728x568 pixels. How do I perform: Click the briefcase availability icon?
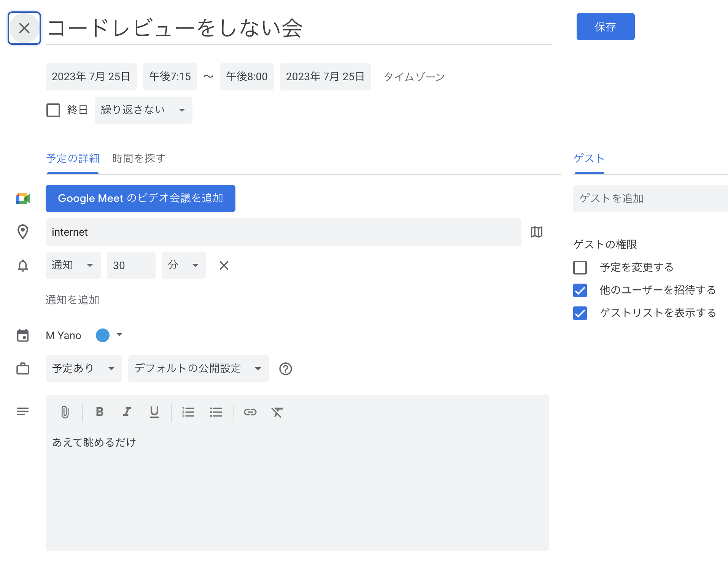23,369
